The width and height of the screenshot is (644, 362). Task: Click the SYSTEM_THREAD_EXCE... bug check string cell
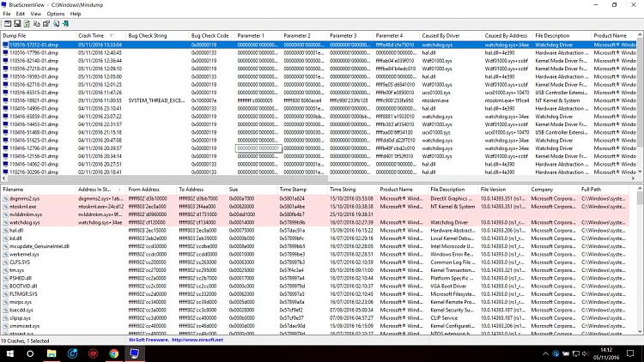click(156, 100)
